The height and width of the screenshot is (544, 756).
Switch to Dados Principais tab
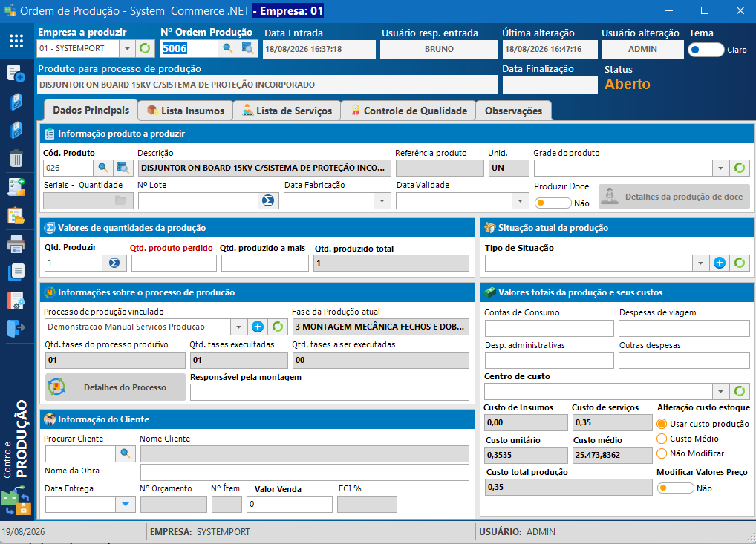91,111
